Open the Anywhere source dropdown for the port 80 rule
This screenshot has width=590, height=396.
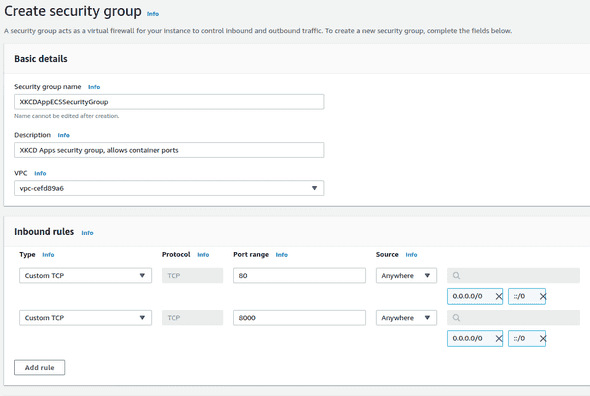(406, 276)
